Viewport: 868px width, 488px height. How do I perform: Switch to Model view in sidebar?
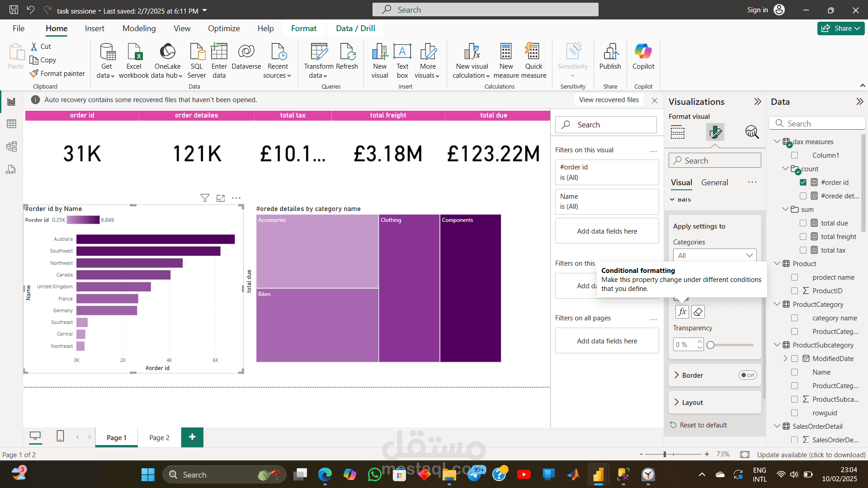11,146
